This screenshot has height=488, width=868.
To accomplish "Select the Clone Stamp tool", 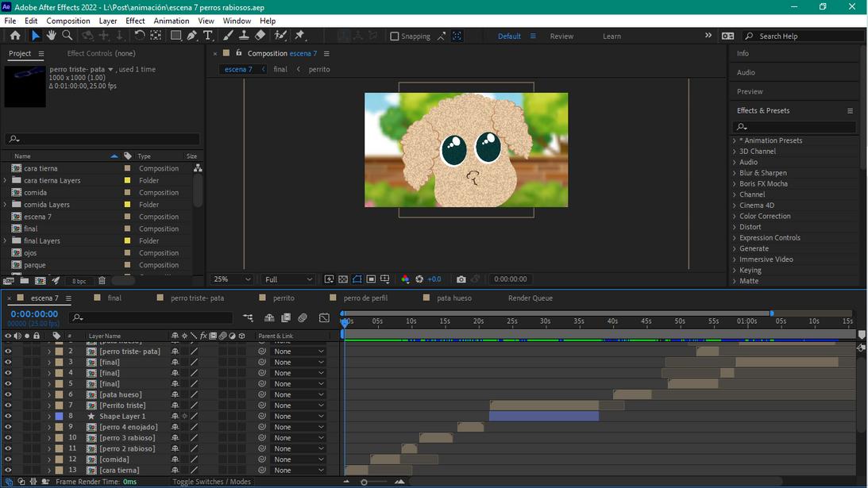I will [x=244, y=36].
